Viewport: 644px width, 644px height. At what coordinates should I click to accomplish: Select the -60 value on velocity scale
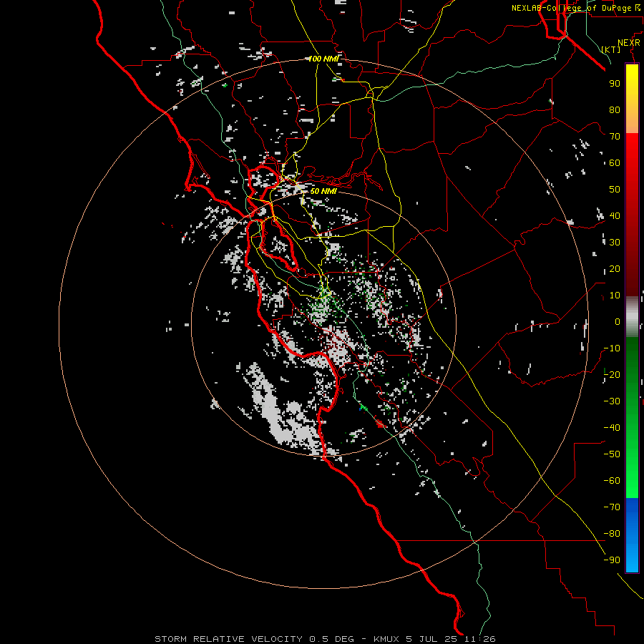coord(612,481)
